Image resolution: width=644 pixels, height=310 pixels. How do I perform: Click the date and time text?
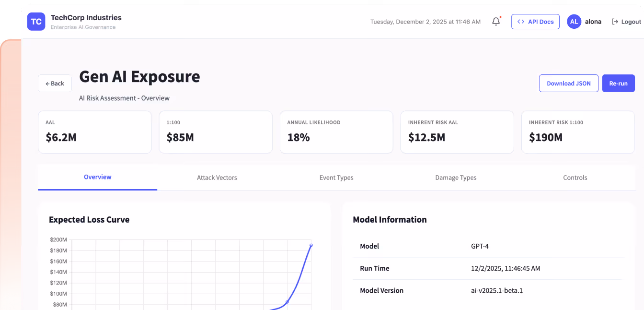pos(425,22)
